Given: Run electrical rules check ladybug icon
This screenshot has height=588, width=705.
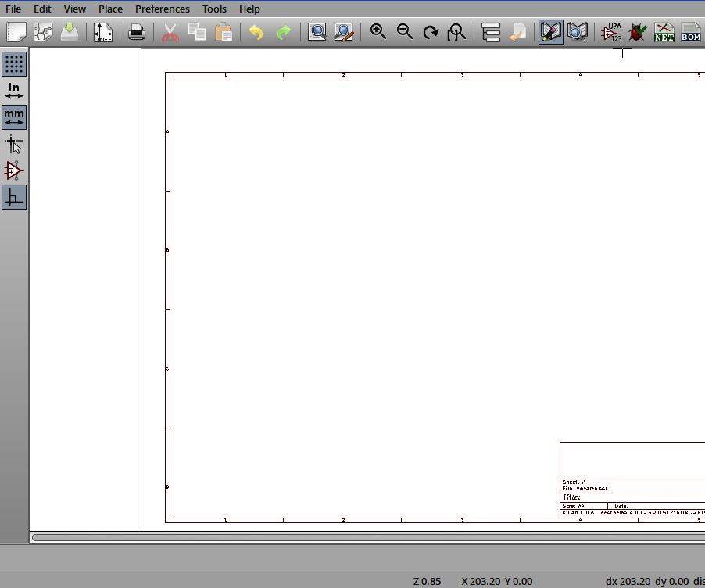Looking at the screenshot, I should tap(638, 32).
